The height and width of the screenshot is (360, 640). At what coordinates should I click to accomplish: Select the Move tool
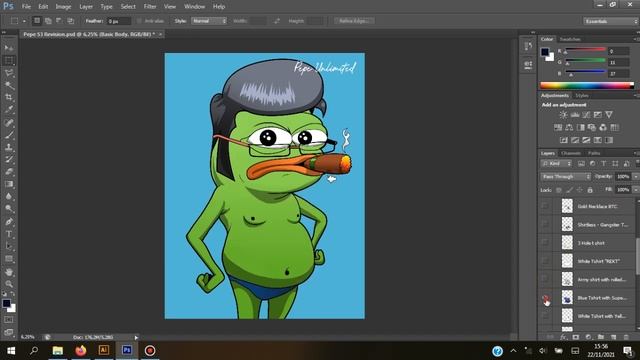point(9,48)
